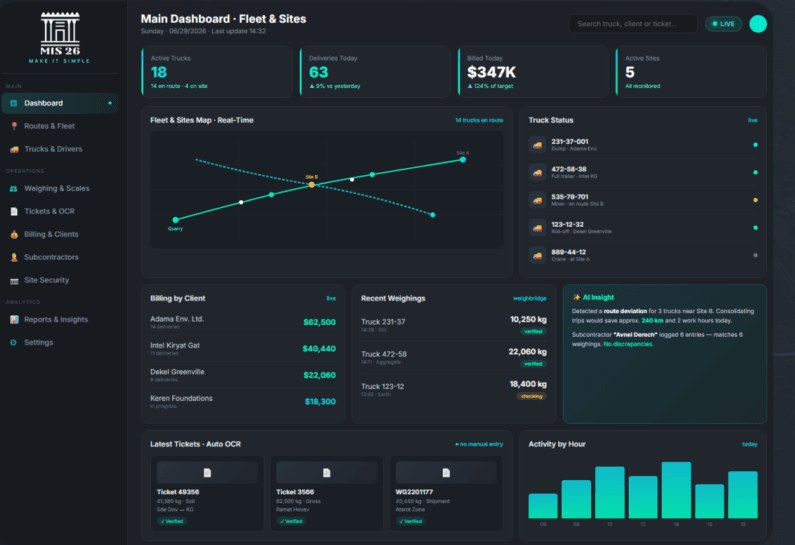The height and width of the screenshot is (545, 795).
Task: Click the Adama Env. Ltd. $62,500 row
Action: tap(243, 322)
